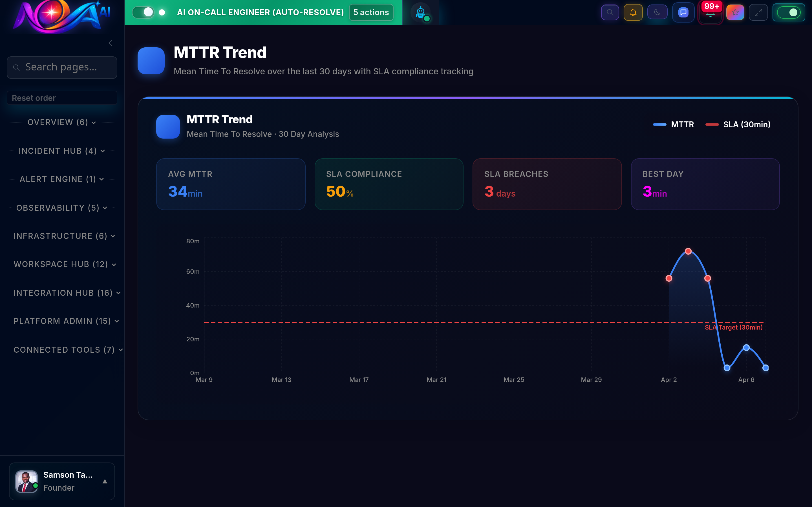Viewport: 812px width, 507px height.
Task: Open the search icon in the top bar
Action: (610, 12)
